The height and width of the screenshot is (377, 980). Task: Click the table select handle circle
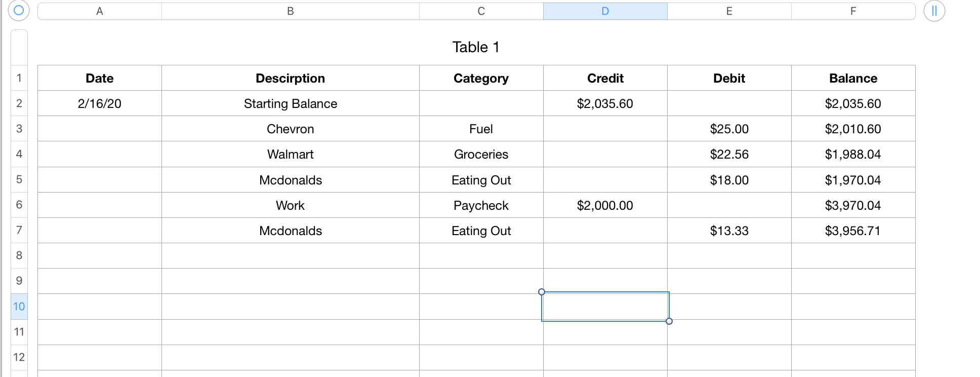(19, 10)
